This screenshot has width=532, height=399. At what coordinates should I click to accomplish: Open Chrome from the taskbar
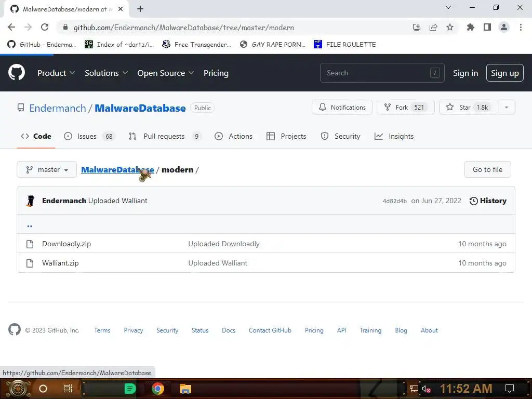tap(158, 389)
